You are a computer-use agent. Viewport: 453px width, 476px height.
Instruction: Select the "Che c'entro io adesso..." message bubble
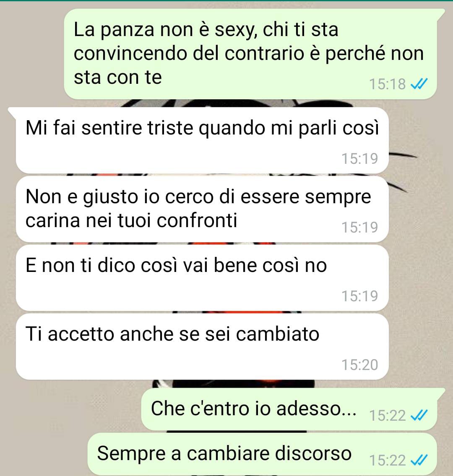point(289,409)
